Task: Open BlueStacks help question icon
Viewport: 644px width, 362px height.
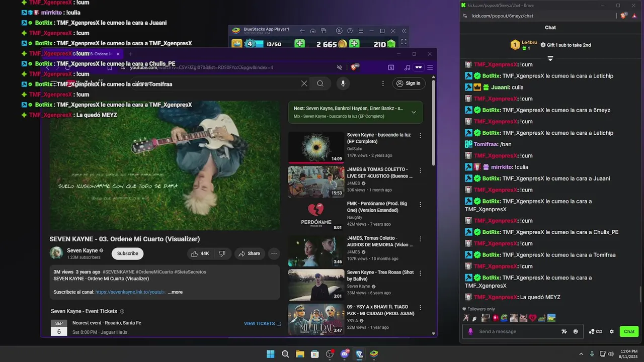Action: (350, 31)
